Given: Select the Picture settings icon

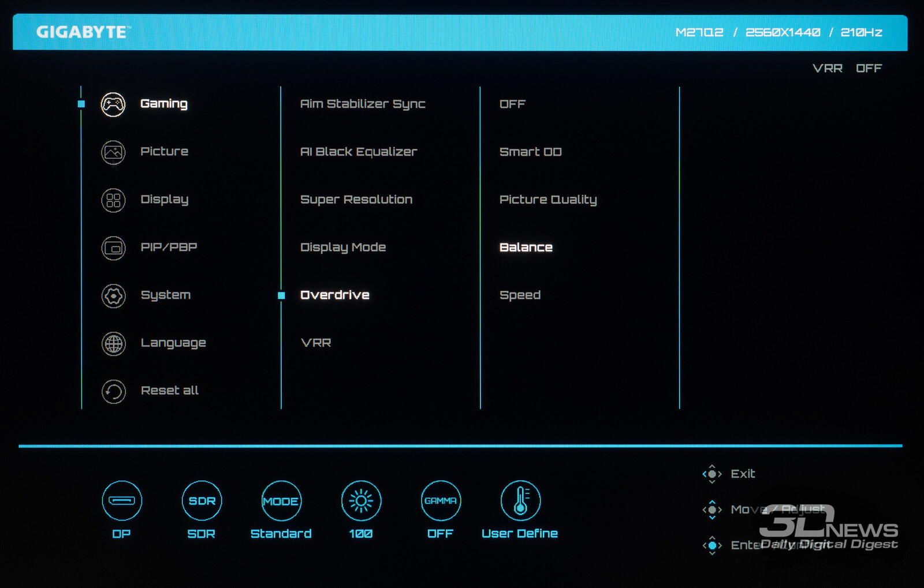Looking at the screenshot, I should pos(113,152).
